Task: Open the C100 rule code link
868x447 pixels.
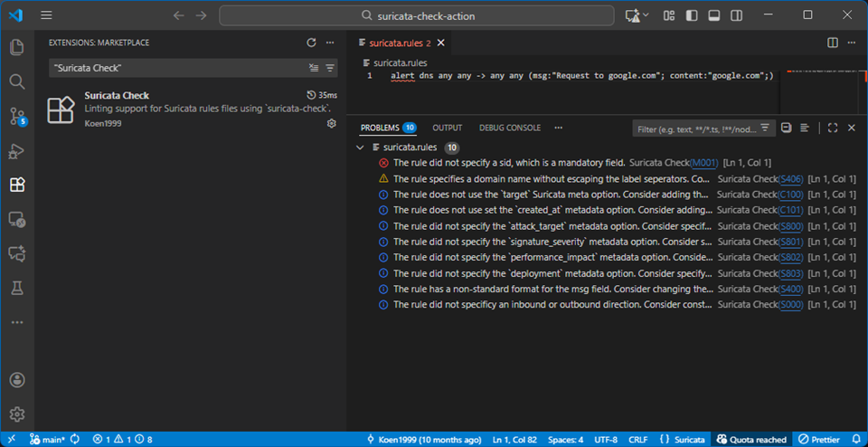Action: (790, 195)
